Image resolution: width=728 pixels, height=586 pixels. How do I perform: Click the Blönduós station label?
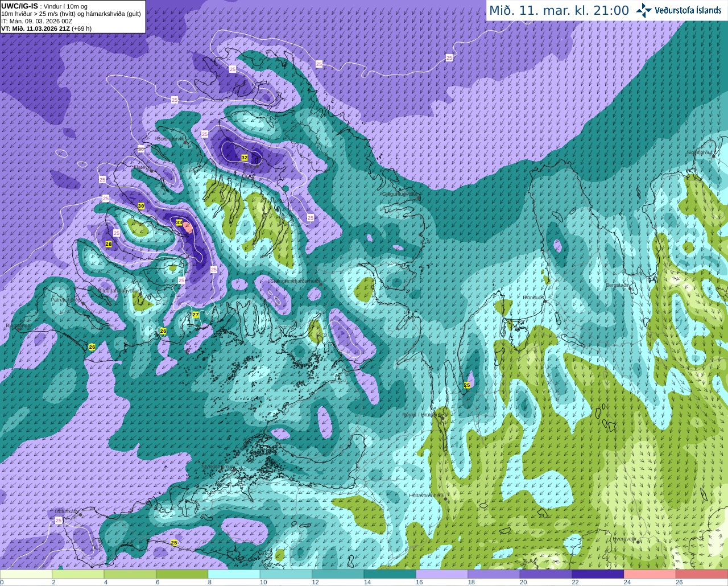click(x=534, y=298)
